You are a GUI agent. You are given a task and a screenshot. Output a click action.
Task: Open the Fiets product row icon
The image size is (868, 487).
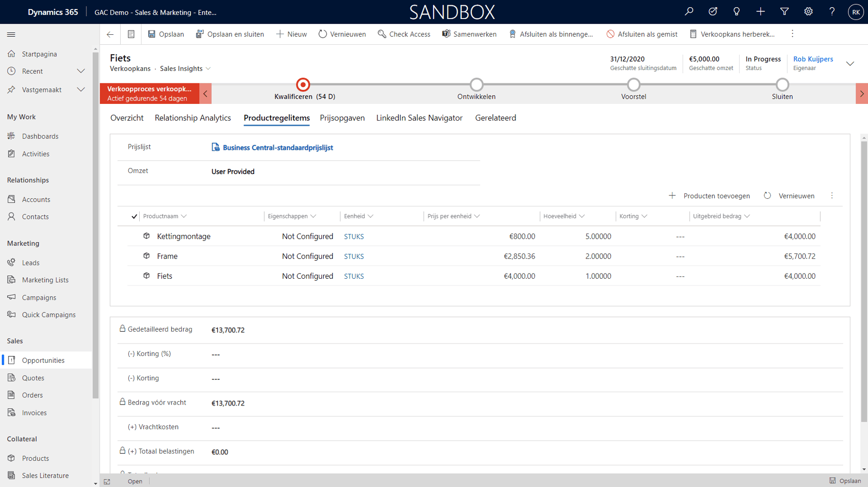[x=146, y=275]
